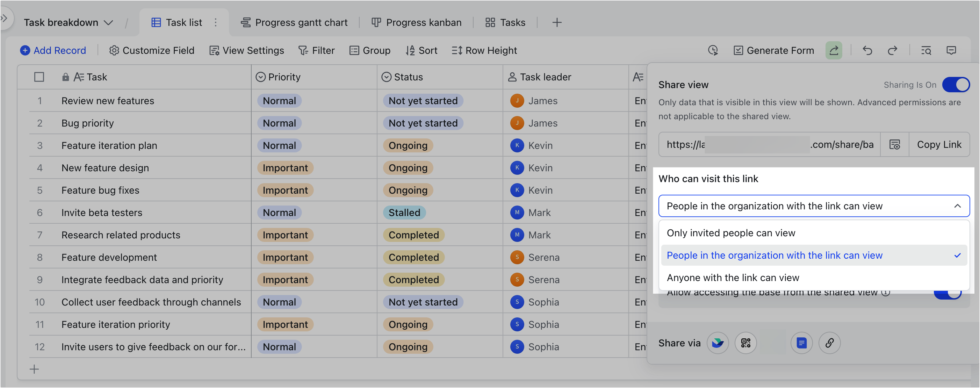Viewport: 980px width, 388px height.
Task: Click the Copy Link button
Action: [939, 145]
